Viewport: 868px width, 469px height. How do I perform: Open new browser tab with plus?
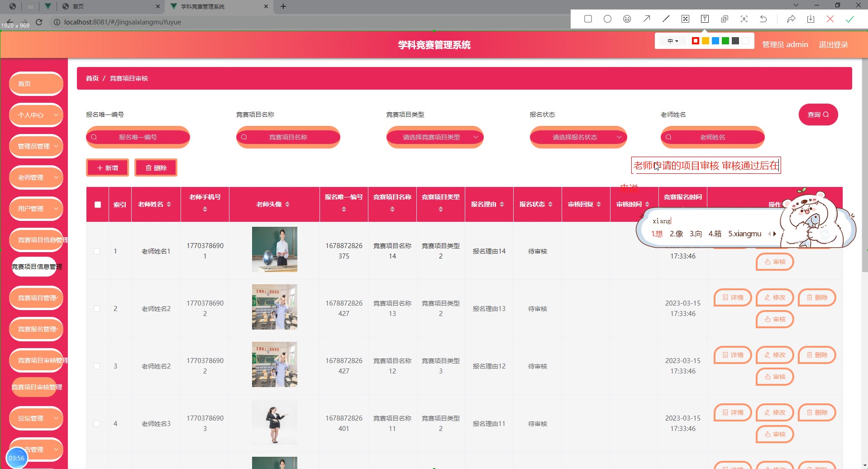pyautogui.click(x=283, y=6)
